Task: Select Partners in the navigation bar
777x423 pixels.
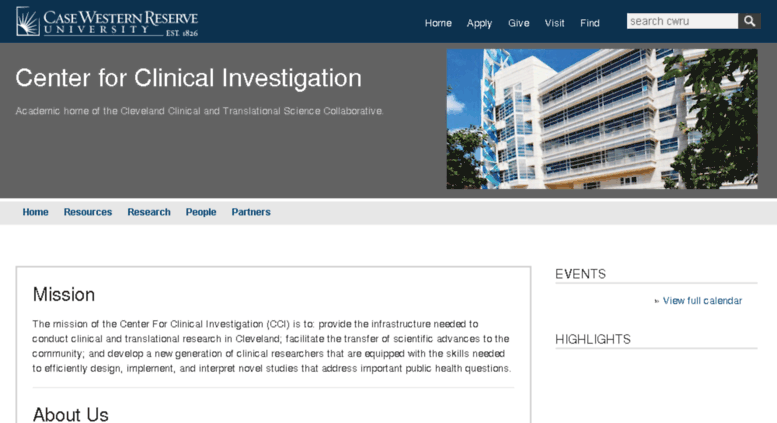Action: pos(251,212)
